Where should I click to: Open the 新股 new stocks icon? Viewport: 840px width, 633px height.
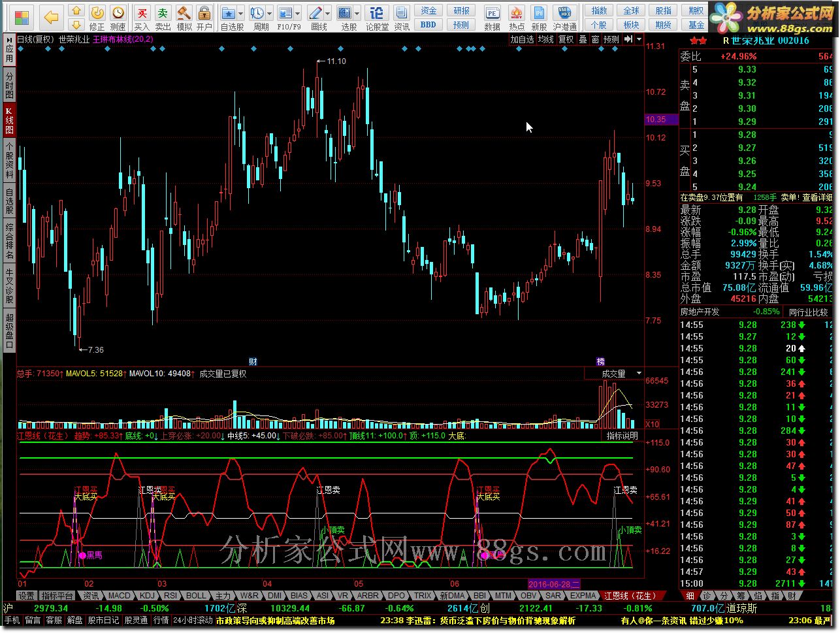click(x=539, y=18)
